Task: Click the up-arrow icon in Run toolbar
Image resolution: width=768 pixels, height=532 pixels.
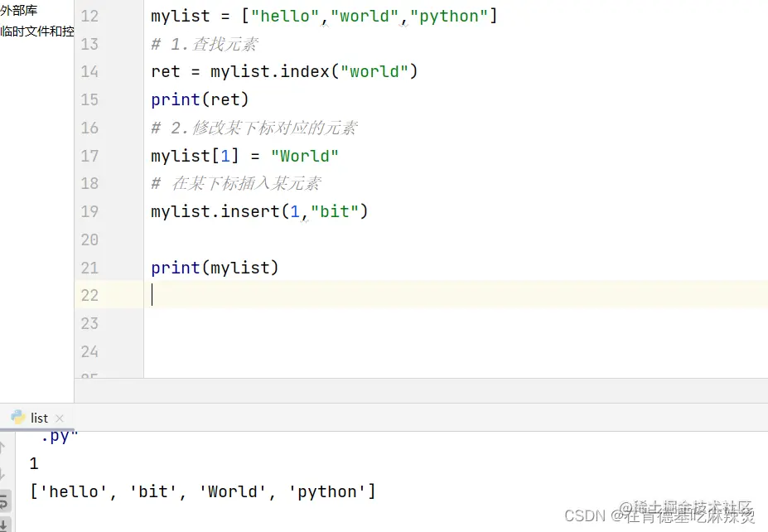Action: (2, 447)
